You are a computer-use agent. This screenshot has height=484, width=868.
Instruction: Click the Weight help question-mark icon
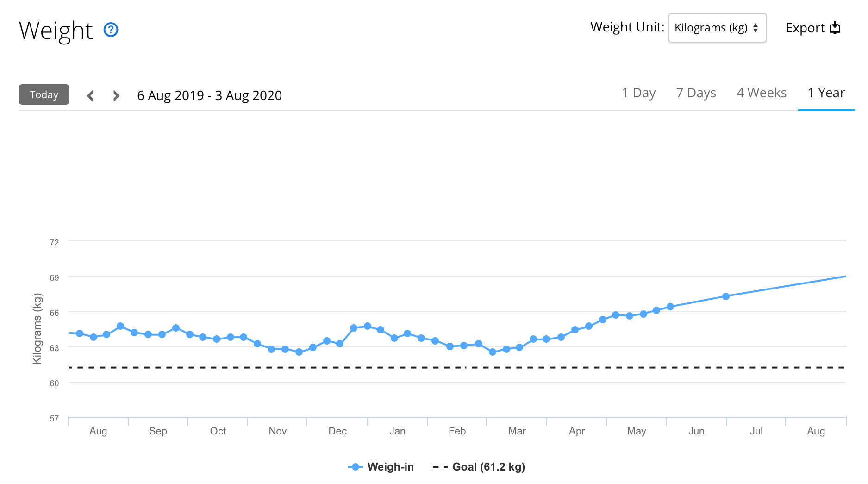coord(111,30)
